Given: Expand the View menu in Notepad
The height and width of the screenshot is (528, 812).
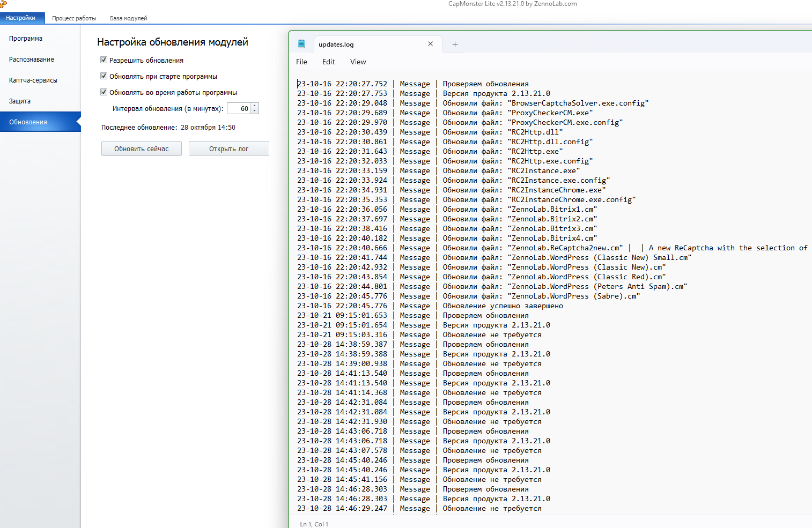Looking at the screenshot, I should (x=358, y=62).
